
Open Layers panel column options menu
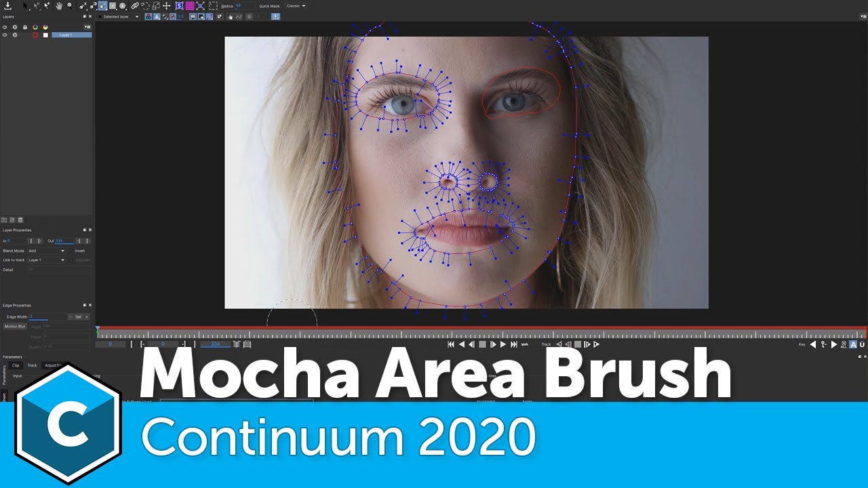click(87, 27)
